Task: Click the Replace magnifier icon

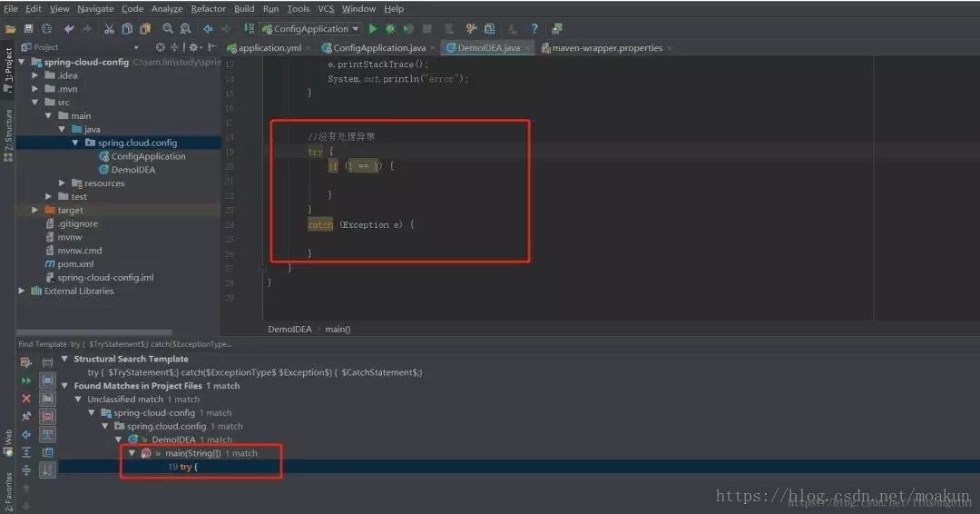Action: click(186, 29)
